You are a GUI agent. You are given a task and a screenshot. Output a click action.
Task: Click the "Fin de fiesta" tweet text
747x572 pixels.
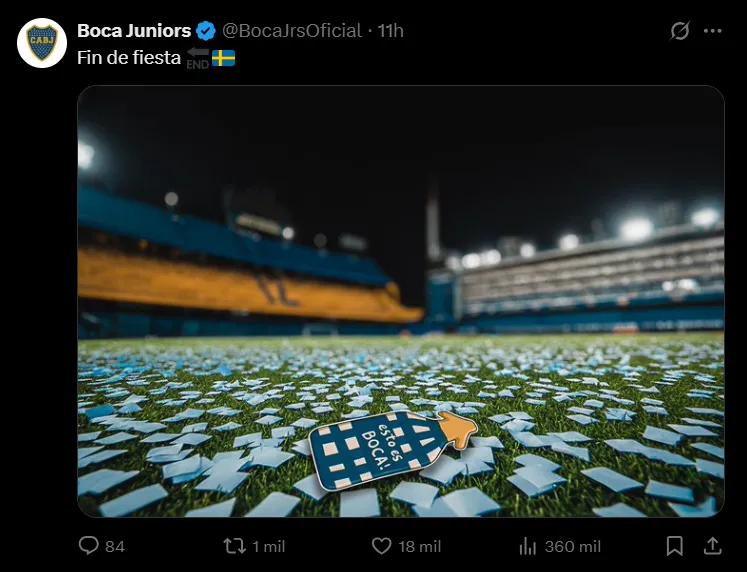click(128, 58)
